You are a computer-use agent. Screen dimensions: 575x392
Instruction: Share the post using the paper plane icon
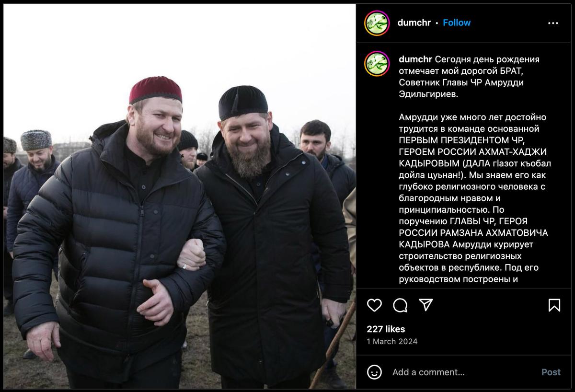426,305
